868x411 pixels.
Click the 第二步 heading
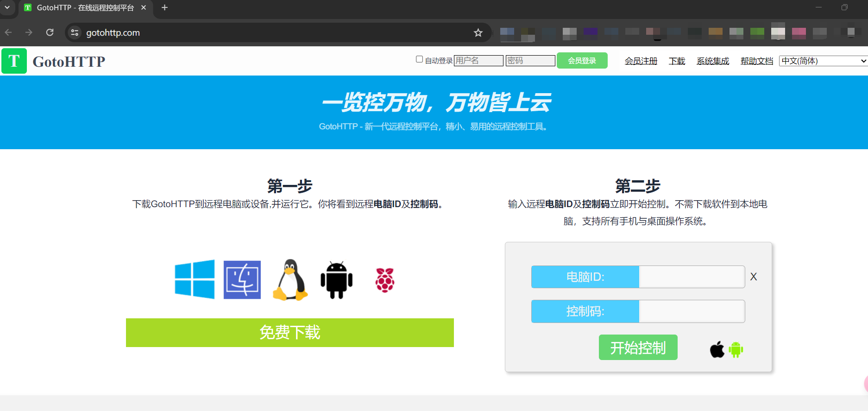pyautogui.click(x=638, y=186)
